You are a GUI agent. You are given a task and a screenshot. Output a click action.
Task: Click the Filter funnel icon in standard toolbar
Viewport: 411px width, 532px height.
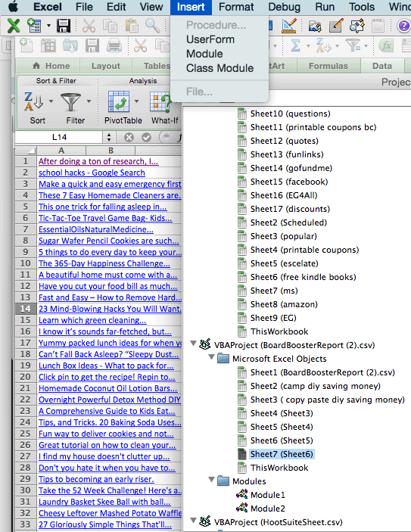pyautogui.click(x=353, y=45)
